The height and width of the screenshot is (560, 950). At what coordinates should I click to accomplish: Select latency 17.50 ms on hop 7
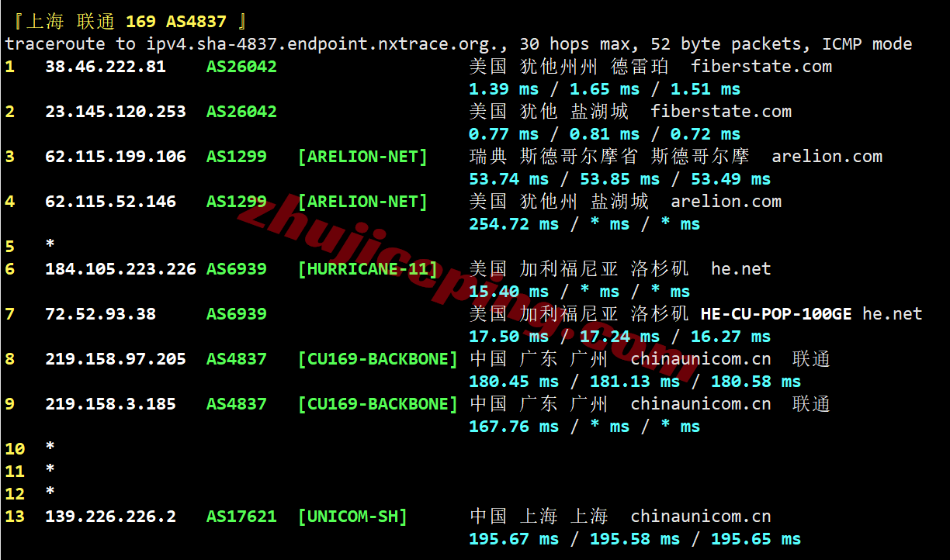(508, 337)
